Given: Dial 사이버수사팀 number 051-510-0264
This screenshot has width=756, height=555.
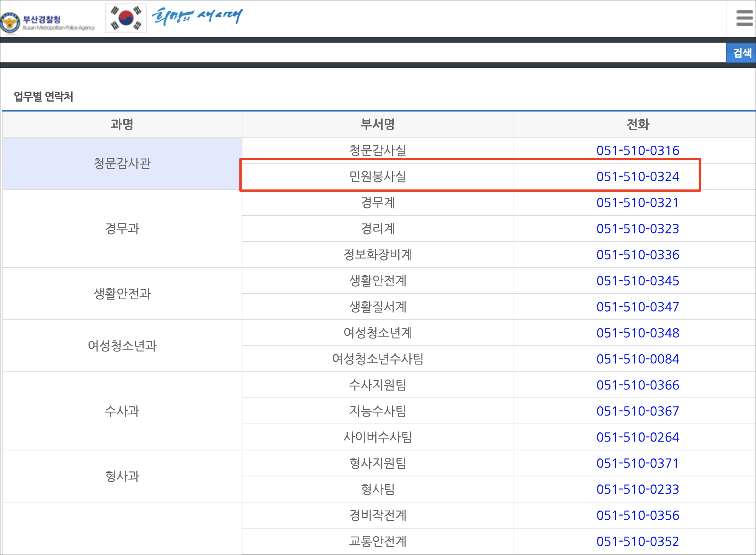Looking at the screenshot, I should point(637,437).
